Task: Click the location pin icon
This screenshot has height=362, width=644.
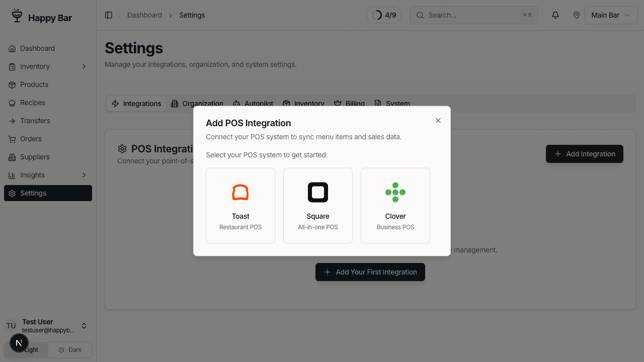Action: (x=577, y=15)
